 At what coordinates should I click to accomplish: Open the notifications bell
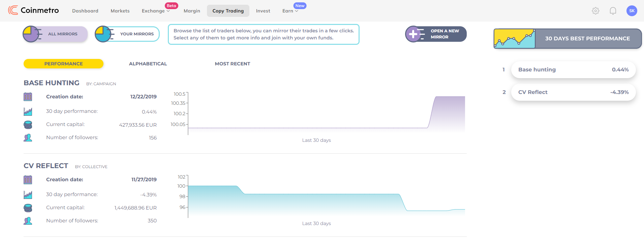613,11
